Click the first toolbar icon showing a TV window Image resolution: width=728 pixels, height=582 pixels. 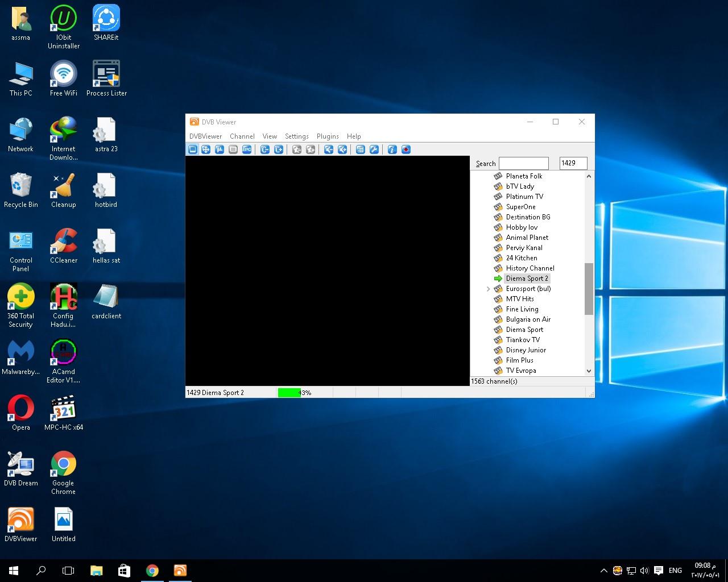click(x=192, y=149)
